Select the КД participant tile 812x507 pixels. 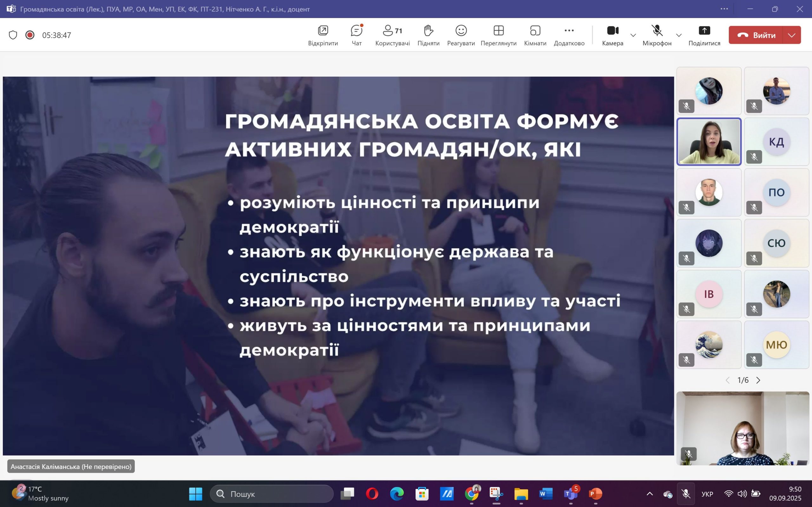point(776,142)
